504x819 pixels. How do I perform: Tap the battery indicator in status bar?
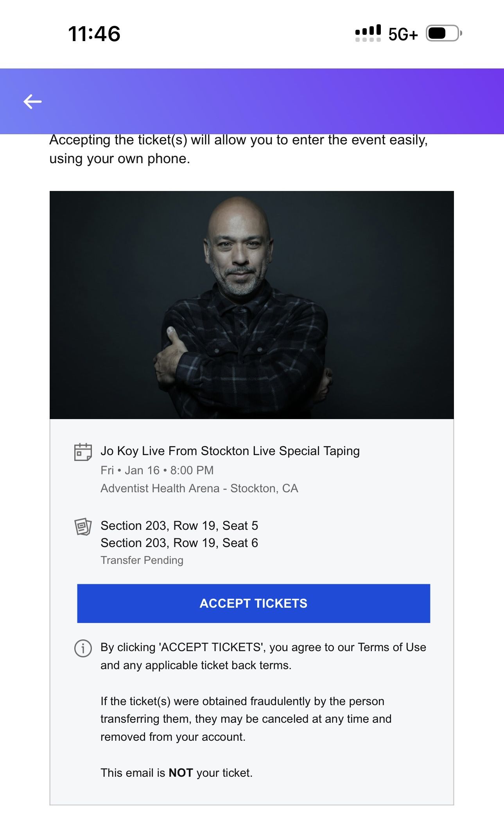[x=444, y=34]
